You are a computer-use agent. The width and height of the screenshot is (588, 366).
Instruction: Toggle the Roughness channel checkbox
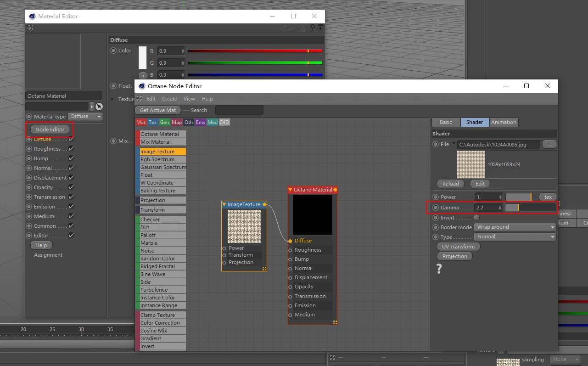[x=71, y=149]
